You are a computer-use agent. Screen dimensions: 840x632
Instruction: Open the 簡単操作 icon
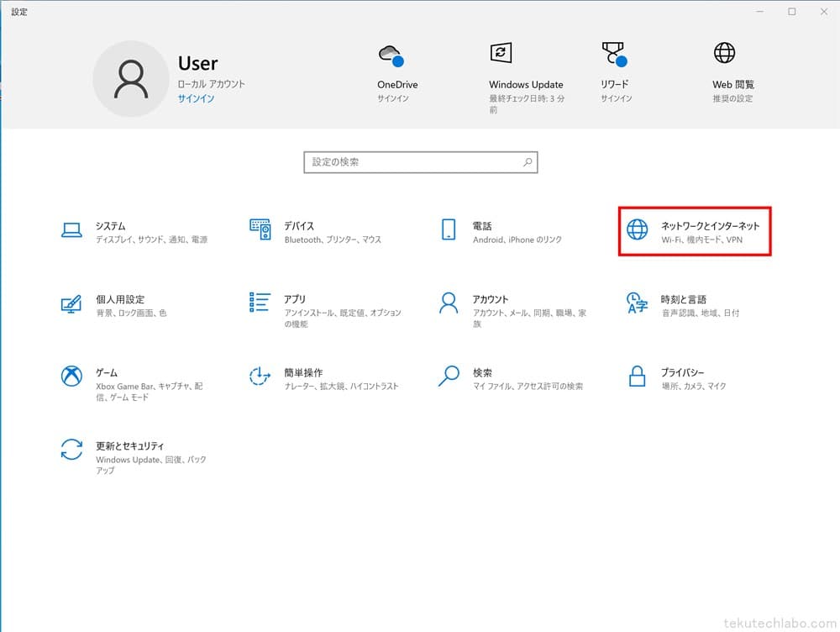pyautogui.click(x=260, y=377)
